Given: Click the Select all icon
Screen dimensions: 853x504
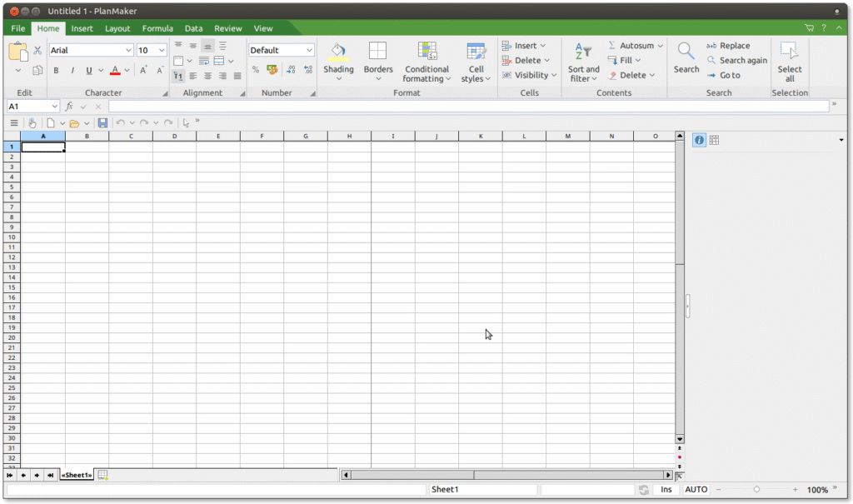Looking at the screenshot, I should [789, 52].
